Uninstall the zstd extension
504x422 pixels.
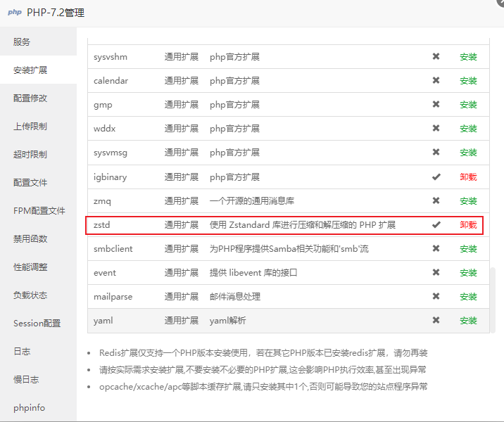pyautogui.click(x=468, y=225)
